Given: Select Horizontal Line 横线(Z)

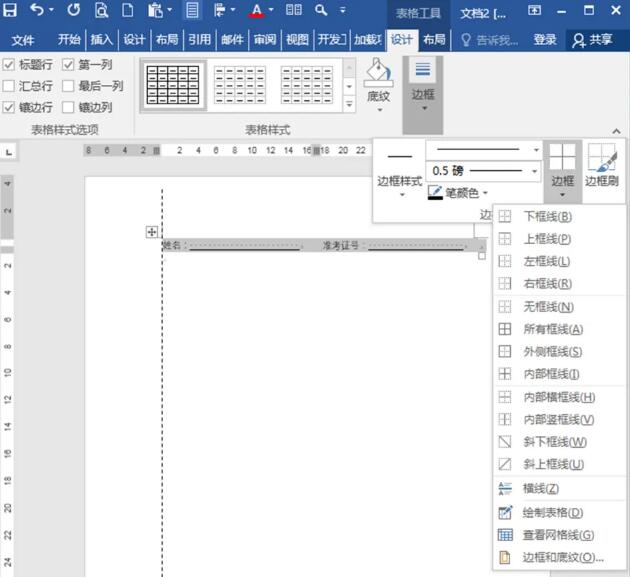Looking at the screenshot, I should pyautogui.click(x=559, y=489).
